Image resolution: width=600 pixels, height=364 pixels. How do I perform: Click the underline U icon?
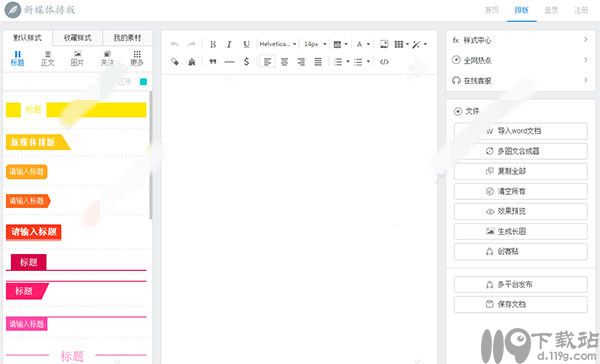[x=246, y=44]
